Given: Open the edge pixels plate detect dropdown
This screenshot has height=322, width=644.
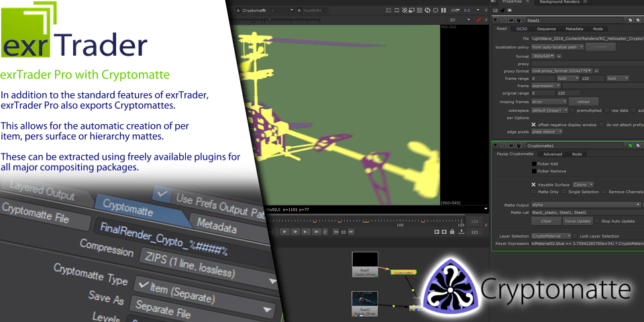Looking at the screenshot, I should click(547, 132).
